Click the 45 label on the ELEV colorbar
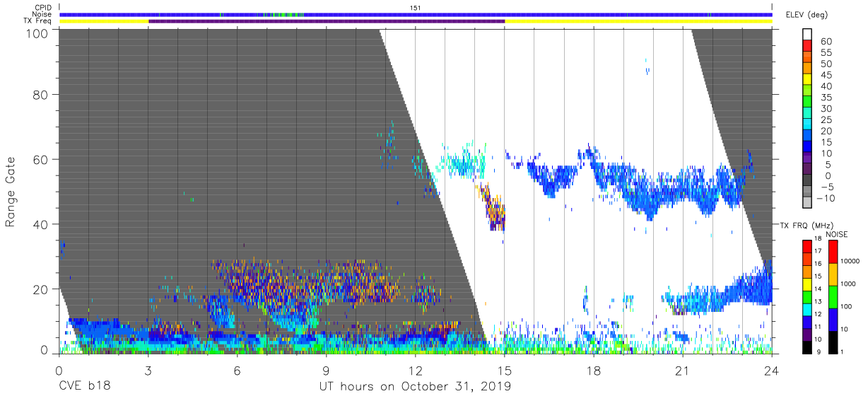Viewport: 868px width, 401px height. coord(826,75)
